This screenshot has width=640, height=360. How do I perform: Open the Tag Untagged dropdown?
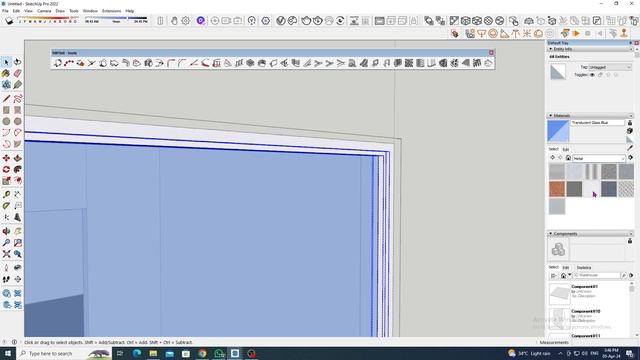(610, 67)
